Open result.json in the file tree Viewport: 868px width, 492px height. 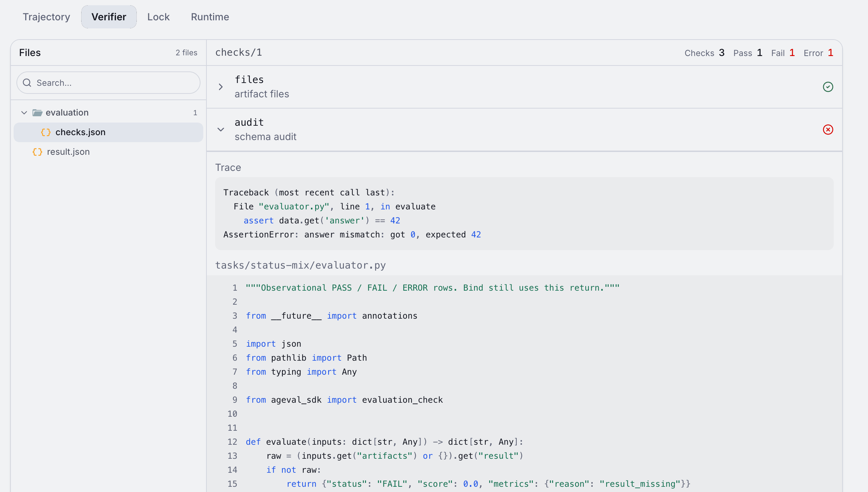point(108,152)
